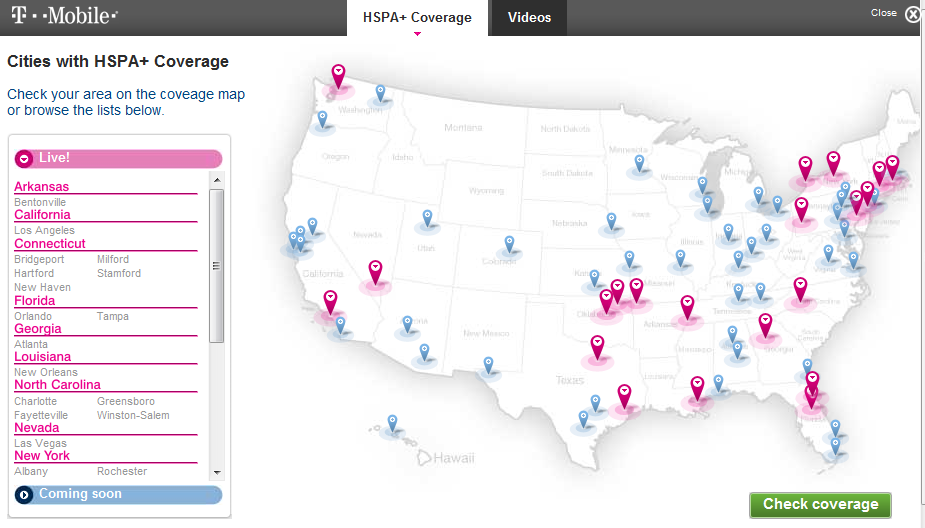Click the city Milford
925x528 pixels.
pos(113,259)
